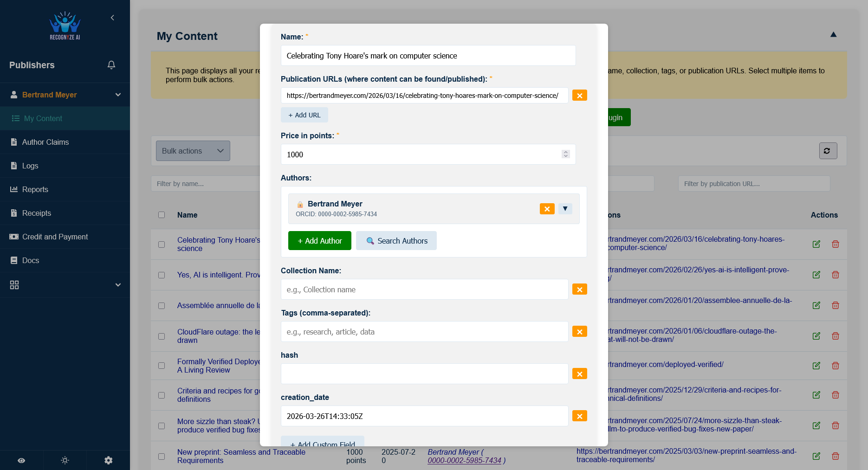Delete the Celebrating Tony Hoare's row
The width and height of the screenshot is (868, 470).
coord(836,244)
